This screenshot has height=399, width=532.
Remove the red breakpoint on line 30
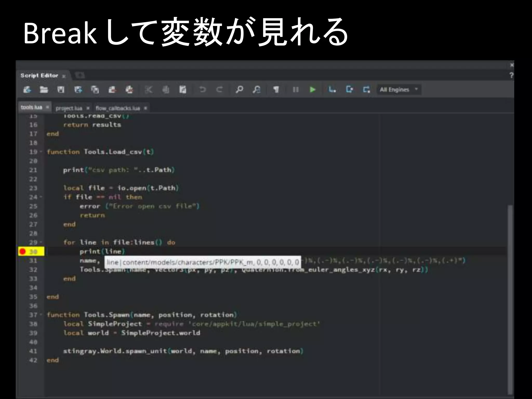tap(23, 251)
